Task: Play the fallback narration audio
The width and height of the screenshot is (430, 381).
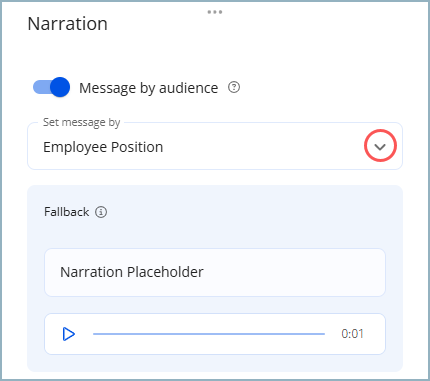Action: pyautogui.click(x=69, y=334)
